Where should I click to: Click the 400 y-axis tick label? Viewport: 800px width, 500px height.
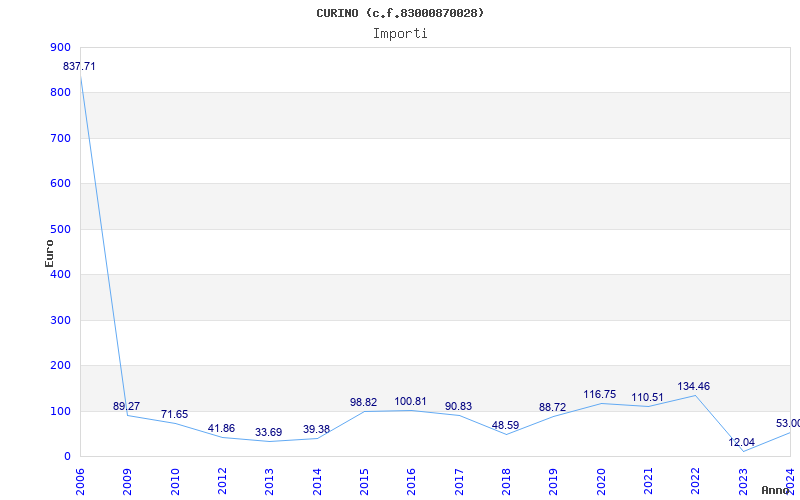pyautogui.click(x=61, y=274)
